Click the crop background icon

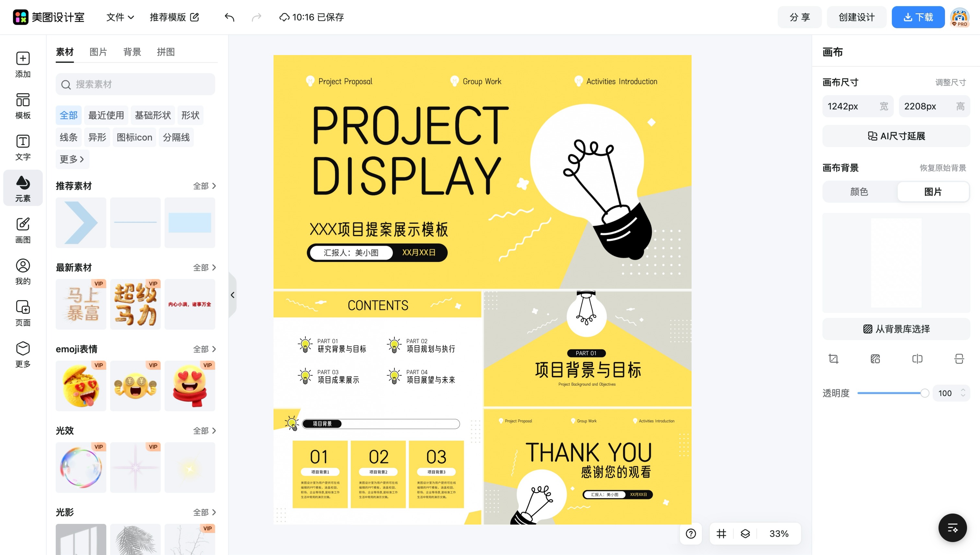[834, 359]
